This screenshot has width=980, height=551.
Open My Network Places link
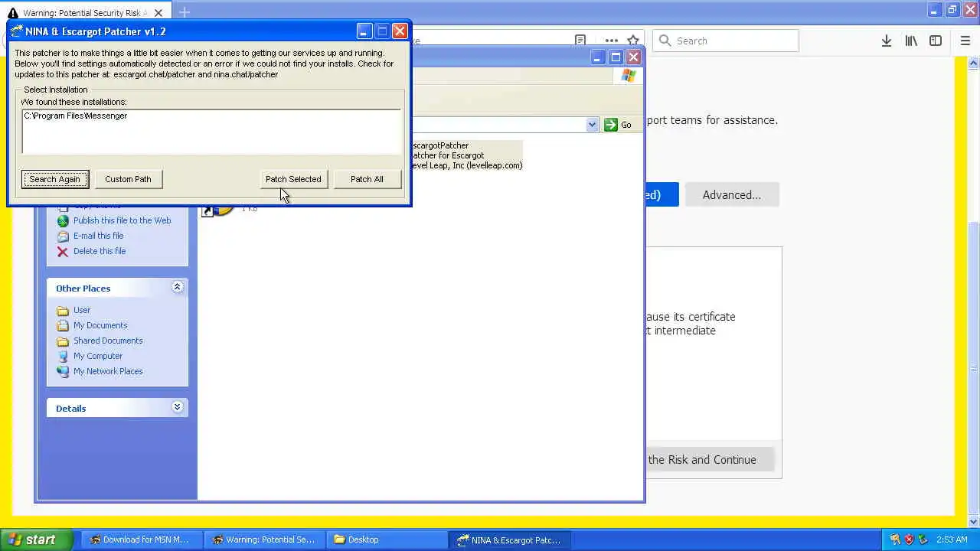tap(108, 371)
